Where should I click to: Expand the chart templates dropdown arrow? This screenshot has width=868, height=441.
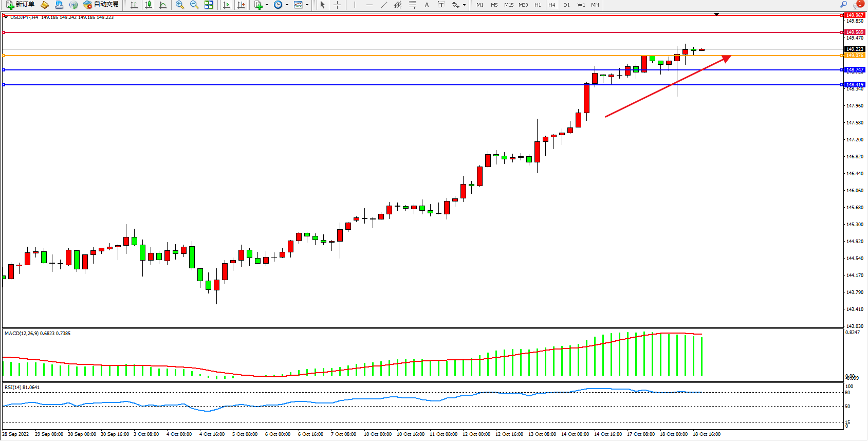click(307, 5)
